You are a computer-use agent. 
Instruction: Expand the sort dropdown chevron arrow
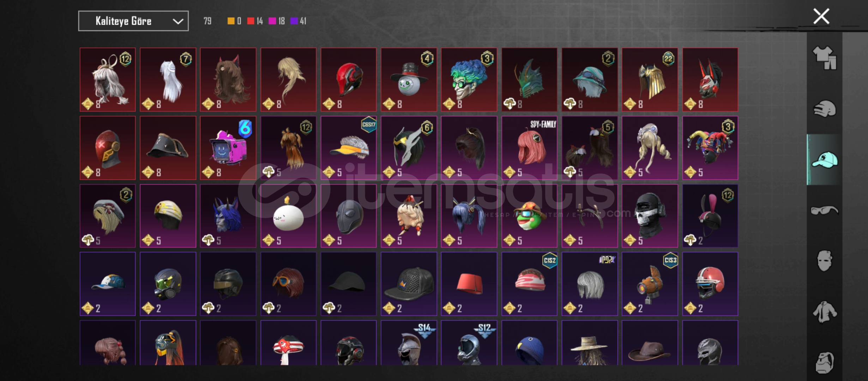(178, 22)
